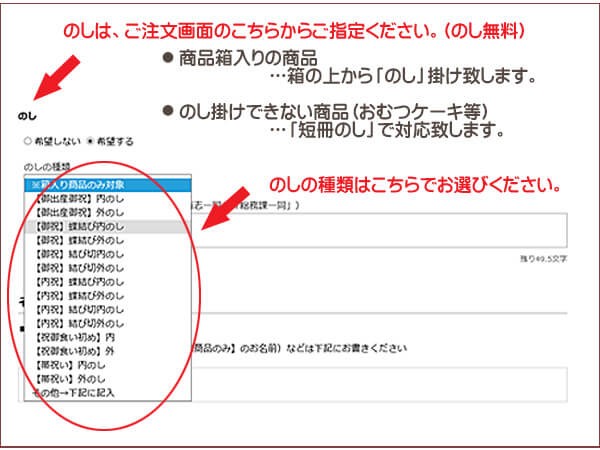
Task: Select 【御祝】蝶結び外のし option
Action: (80, 240)
